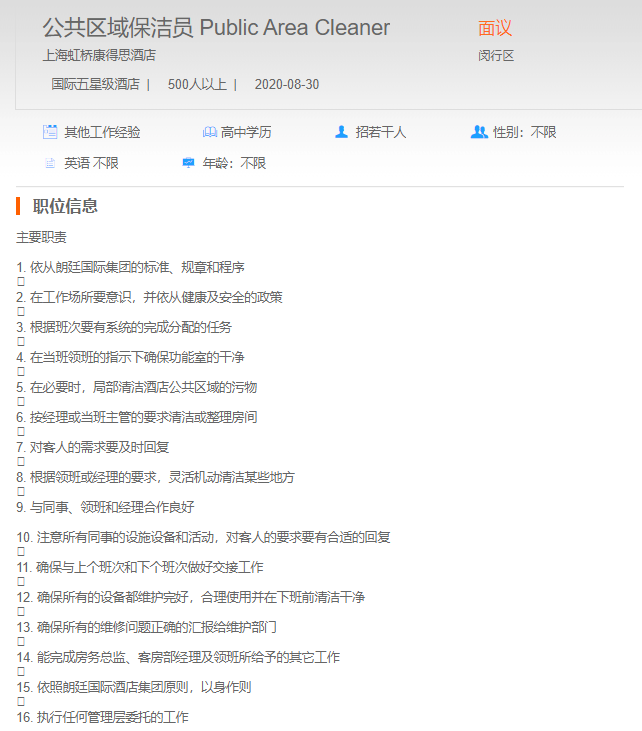The width and height of the screenshot is (642, 731).
Task: Click the gender people icon beside 性别
Action: 478,132
